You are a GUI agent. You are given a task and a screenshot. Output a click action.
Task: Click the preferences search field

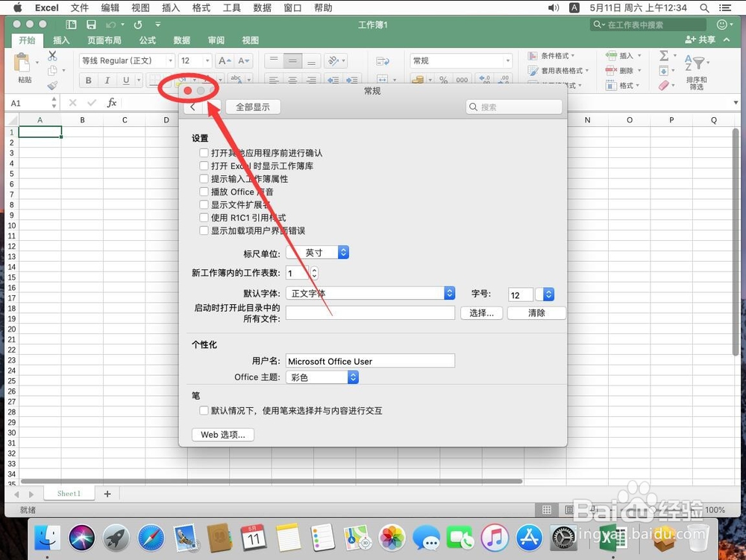pos(514,107)
